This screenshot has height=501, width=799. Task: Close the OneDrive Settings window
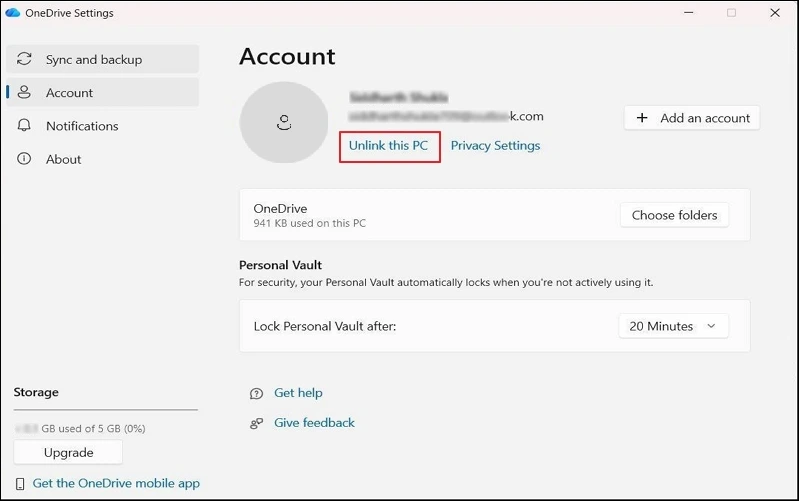775,13
